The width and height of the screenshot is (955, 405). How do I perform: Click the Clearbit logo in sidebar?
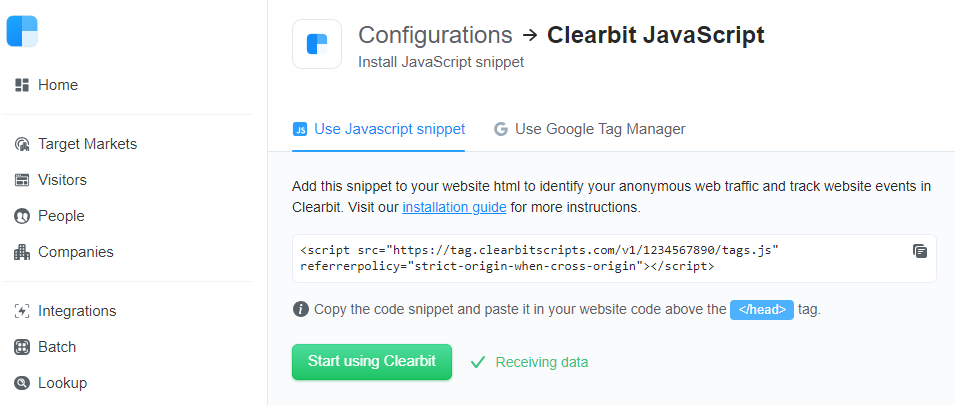pyautogui.click(x=22, y=31)
